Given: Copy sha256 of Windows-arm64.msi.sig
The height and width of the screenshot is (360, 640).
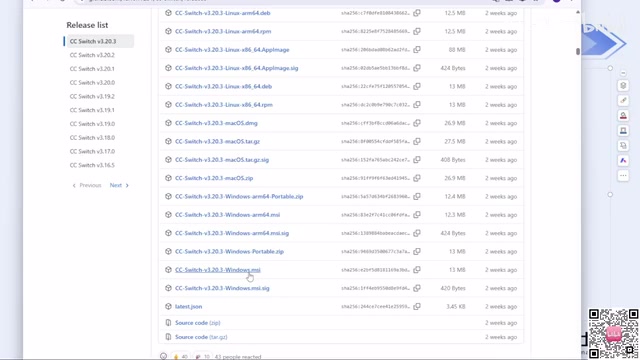Looking at the screenshot, I should [x=417, y=233].
